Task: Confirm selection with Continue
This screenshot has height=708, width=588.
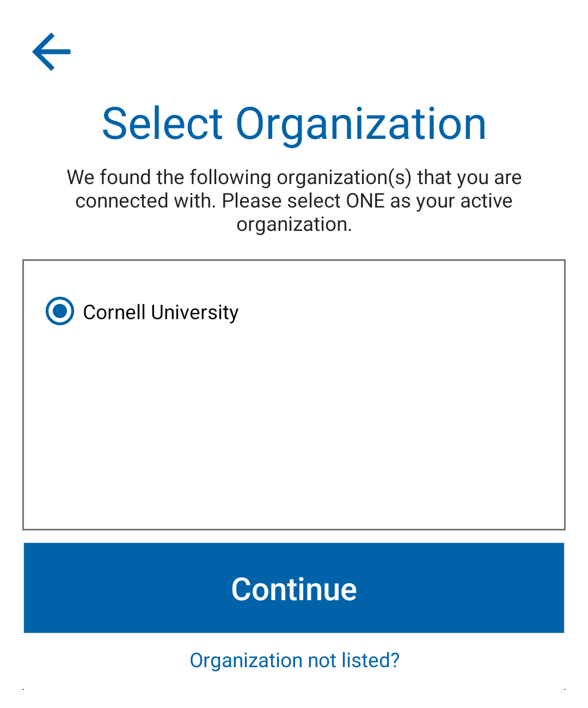Action: (x=294, y=588)
